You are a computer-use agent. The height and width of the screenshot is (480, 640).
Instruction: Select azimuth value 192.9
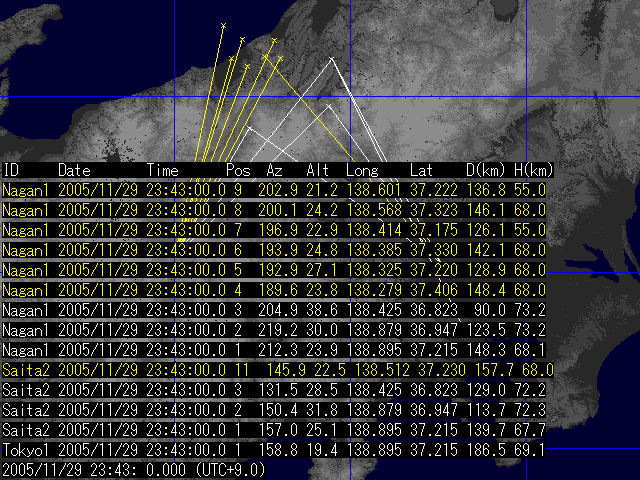[278, 270]
